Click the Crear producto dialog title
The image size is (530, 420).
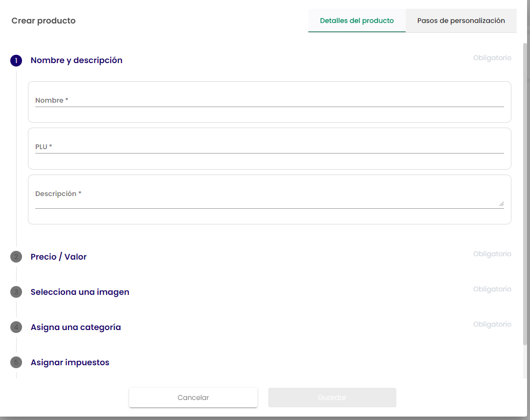(x=44, y=21)
